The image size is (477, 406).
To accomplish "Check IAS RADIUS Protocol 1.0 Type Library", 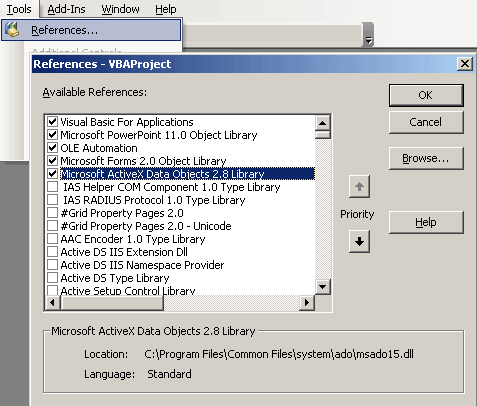I will click(52, 200).
